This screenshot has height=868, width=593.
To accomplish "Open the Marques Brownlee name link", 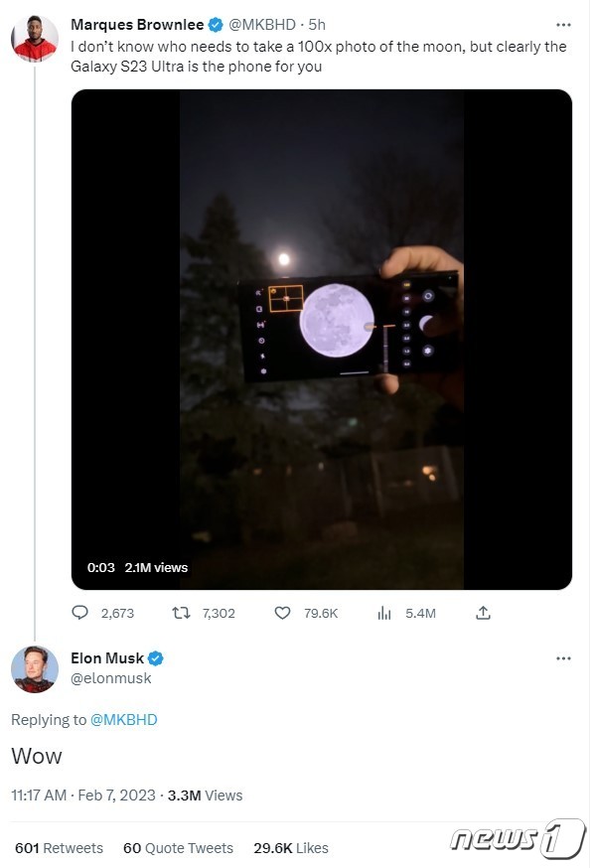I will (137, 25).
